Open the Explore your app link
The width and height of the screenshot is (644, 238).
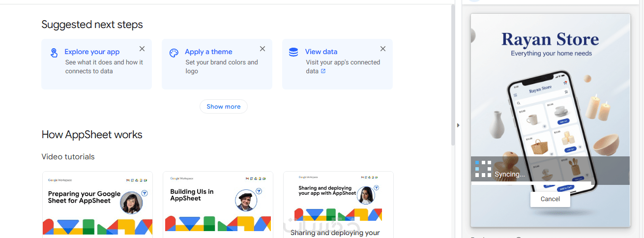tap(92, 52)
